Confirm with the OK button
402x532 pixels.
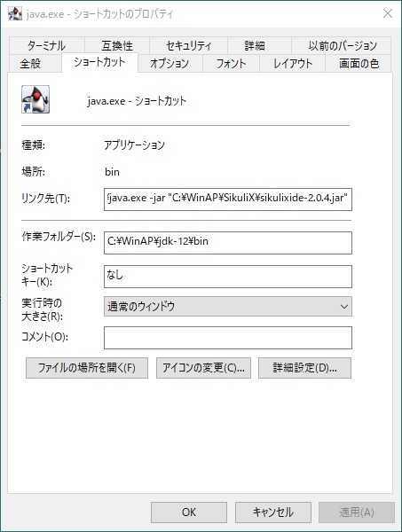pyautogui.click(x=189, y=512)
